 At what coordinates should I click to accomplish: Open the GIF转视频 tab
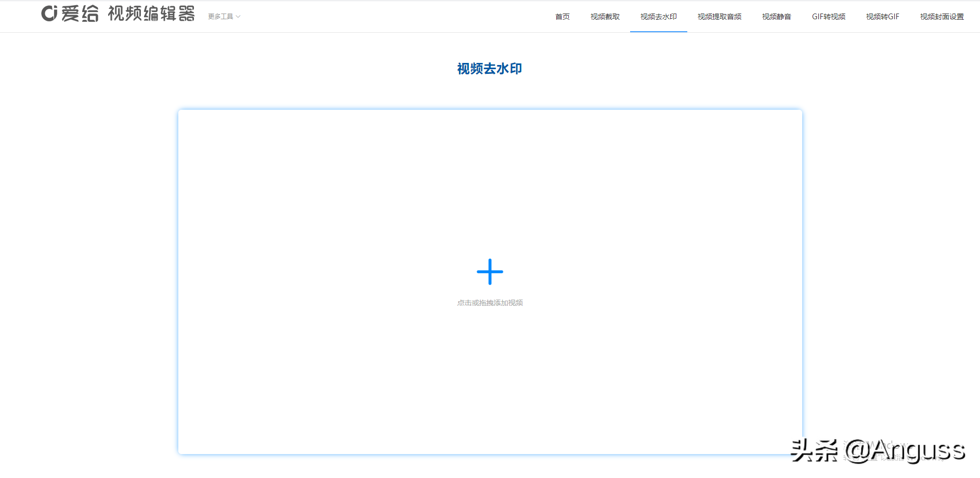coord(828,17)
